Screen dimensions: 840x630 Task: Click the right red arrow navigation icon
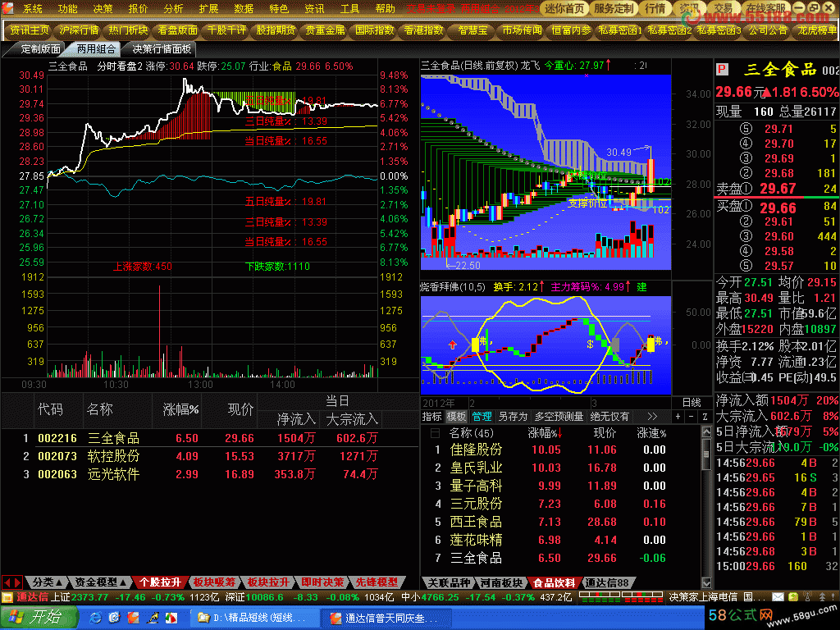(x=17, y=582)
